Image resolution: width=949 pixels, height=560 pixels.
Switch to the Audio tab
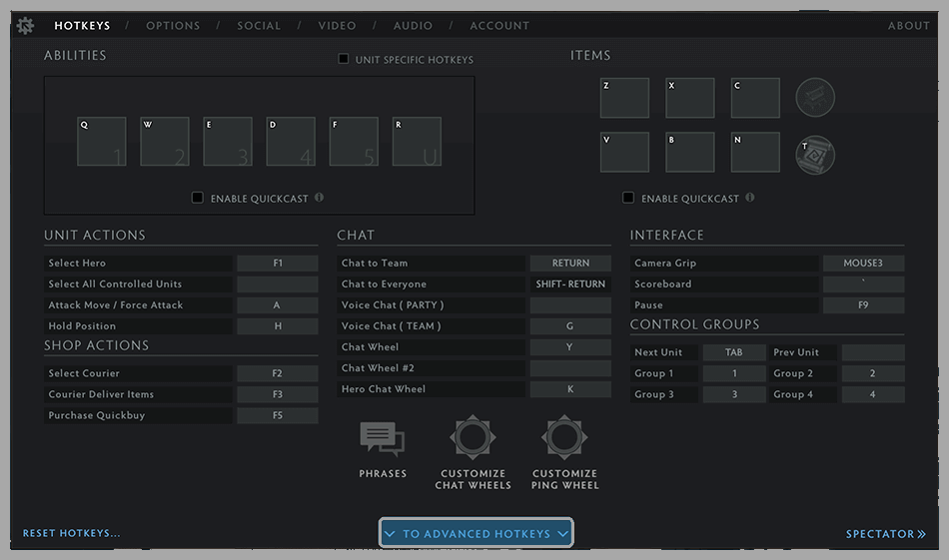413,25
